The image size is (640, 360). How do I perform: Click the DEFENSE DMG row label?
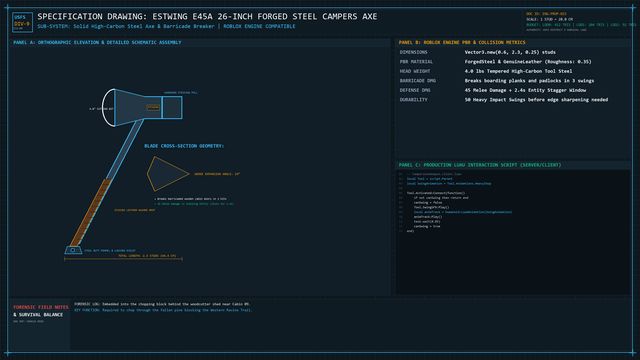click(x=415, y=90)
